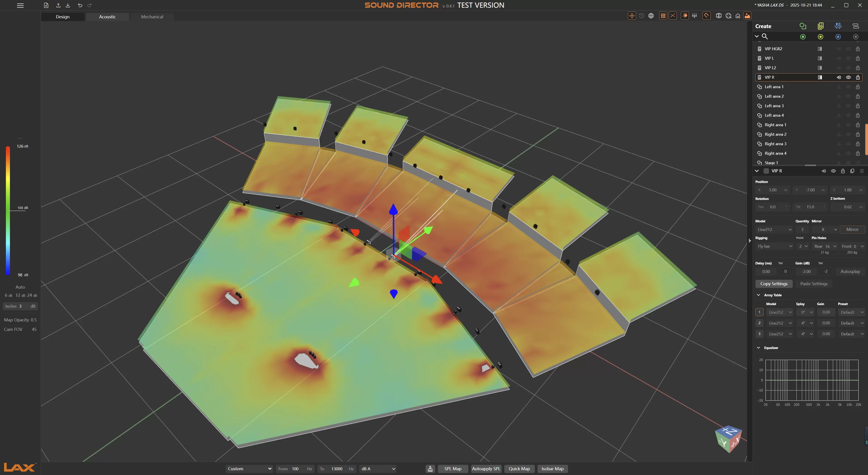
Task: Mute the VIP R array in list
Action: coord(839,77)
